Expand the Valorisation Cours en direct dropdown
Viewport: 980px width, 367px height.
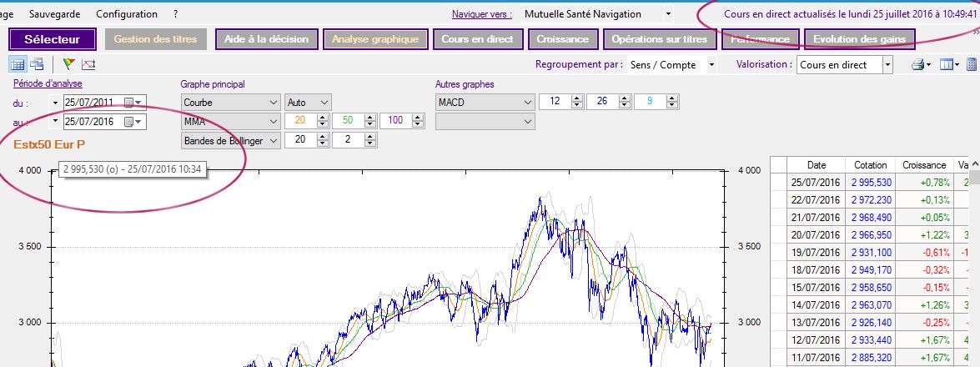click(x=887, y=64)
